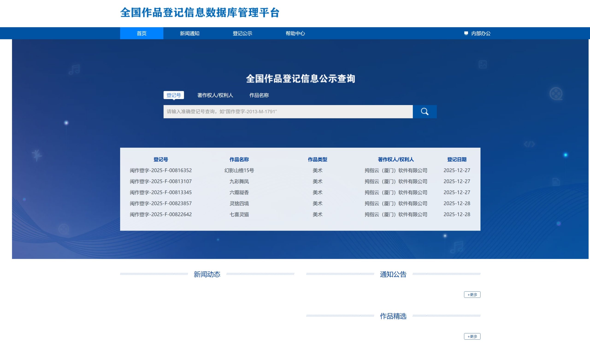Click the +更多 button under 作品精选

472,336
